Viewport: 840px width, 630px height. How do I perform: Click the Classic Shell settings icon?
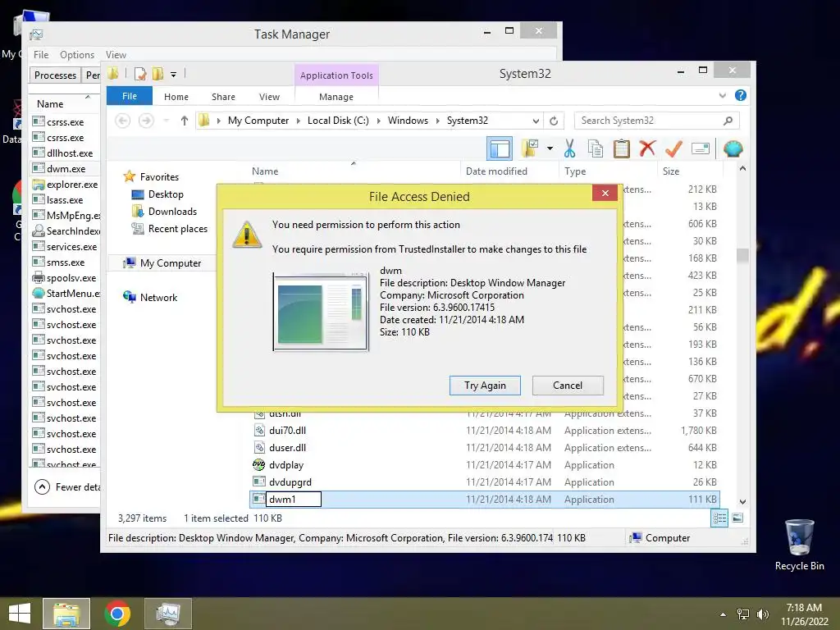click(x=733, y=148)
